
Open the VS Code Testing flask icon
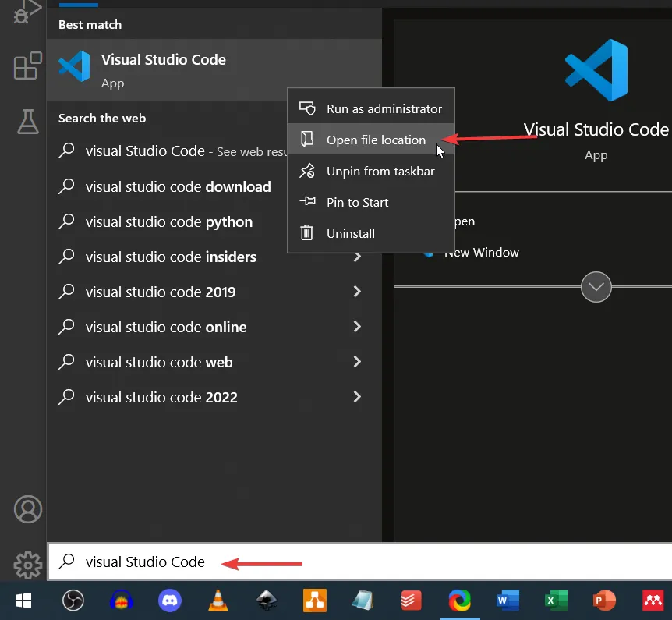[28, 122]
